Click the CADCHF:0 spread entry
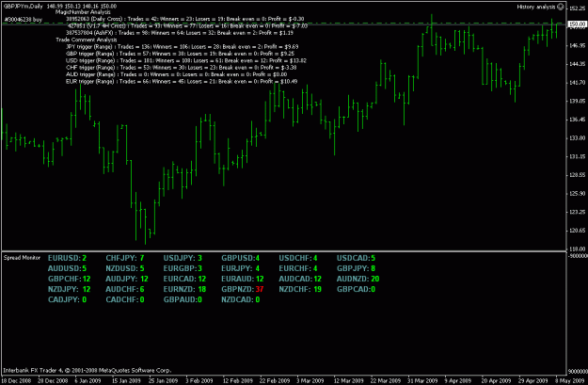588x385 pixels. (x=125, y=300)
